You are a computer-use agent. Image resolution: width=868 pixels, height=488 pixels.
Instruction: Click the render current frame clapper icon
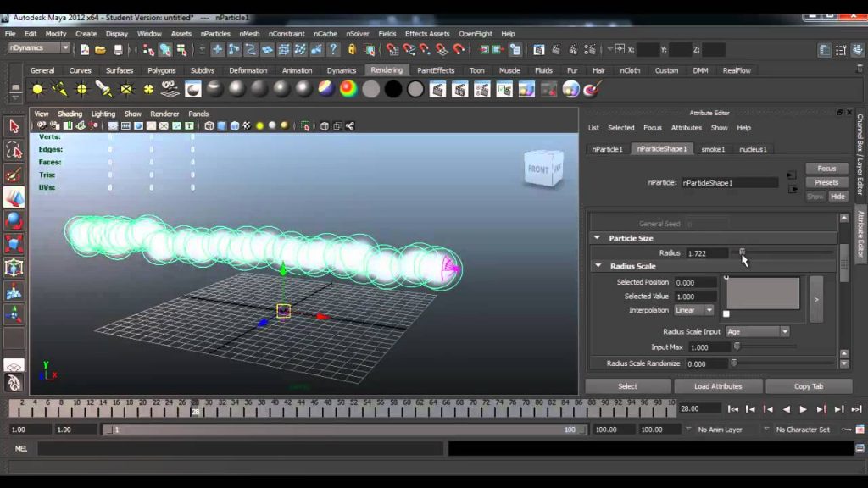556,50
